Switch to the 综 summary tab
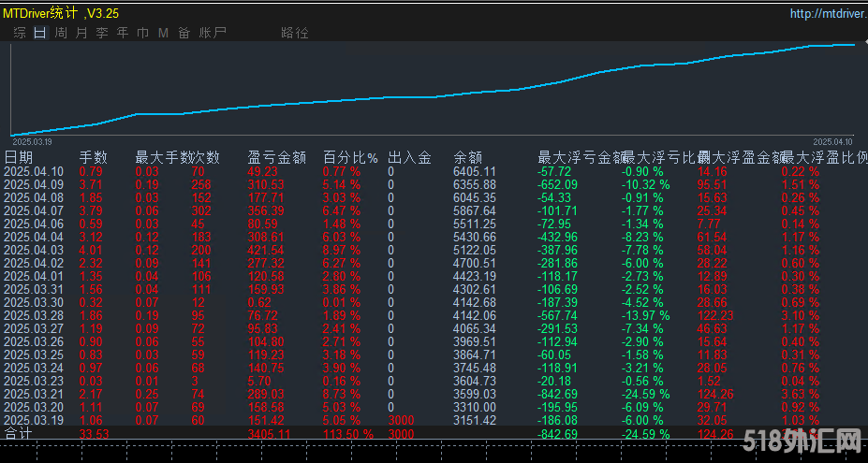The image size is (868, 463). [20, 33]
